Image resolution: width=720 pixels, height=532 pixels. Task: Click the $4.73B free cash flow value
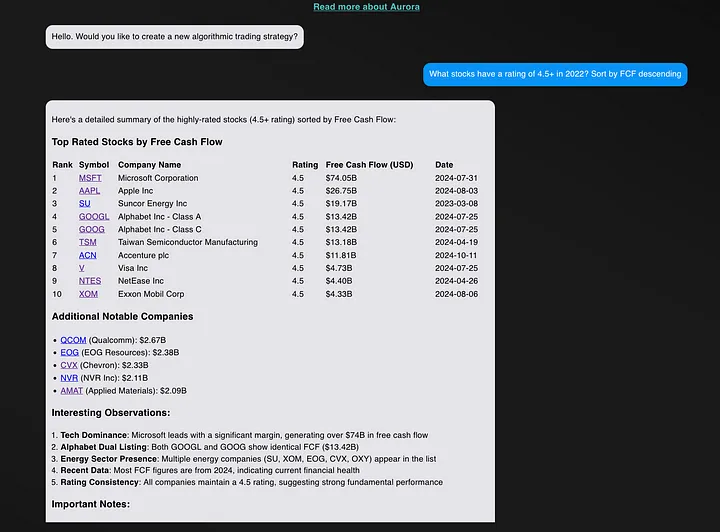coord(339,268)
